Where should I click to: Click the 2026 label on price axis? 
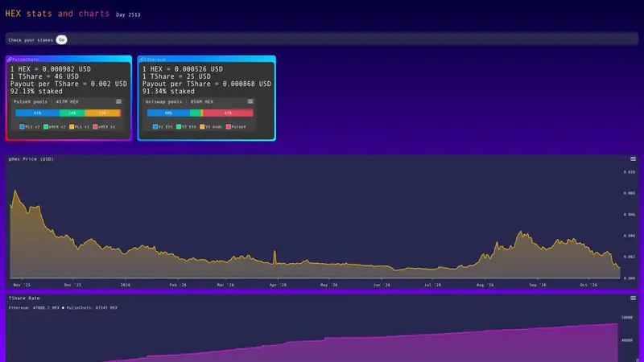126,285
